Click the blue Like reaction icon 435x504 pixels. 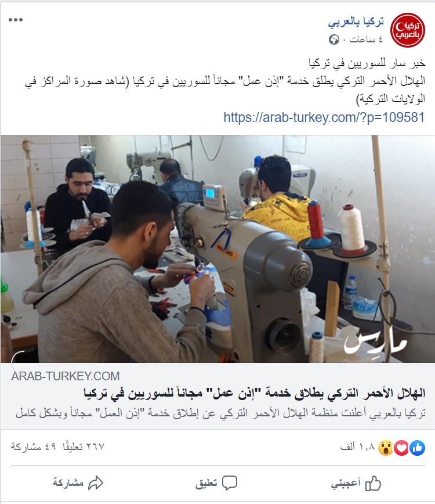(418, 448)
